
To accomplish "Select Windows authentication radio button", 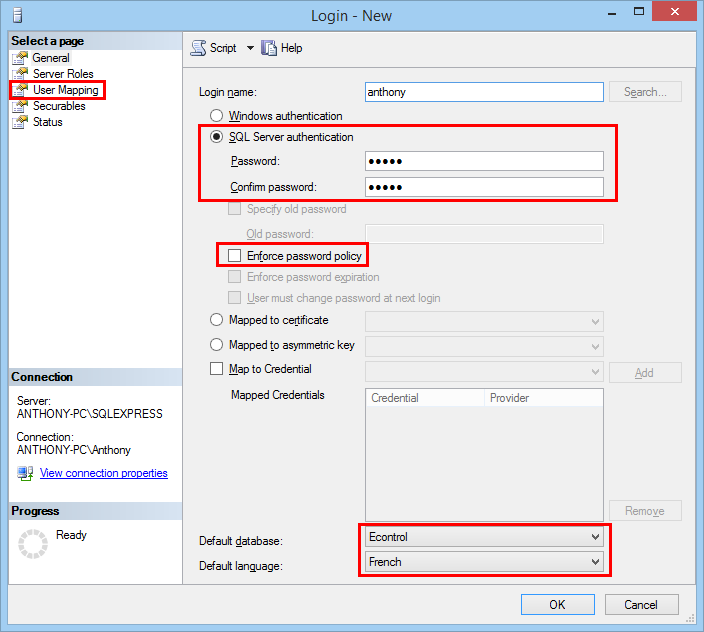I will [216, 116].
